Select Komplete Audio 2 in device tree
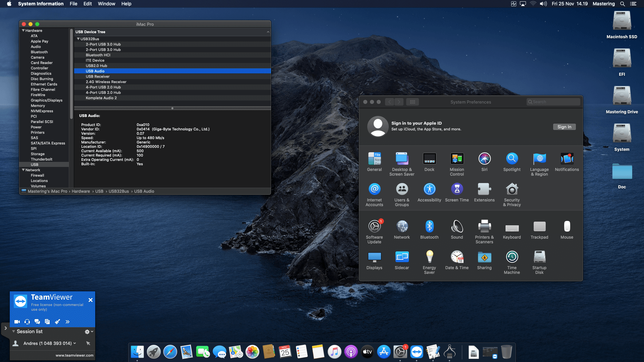The width and height of the screenshot is (644, 362). pyautogui.click(x=101, y=98)
